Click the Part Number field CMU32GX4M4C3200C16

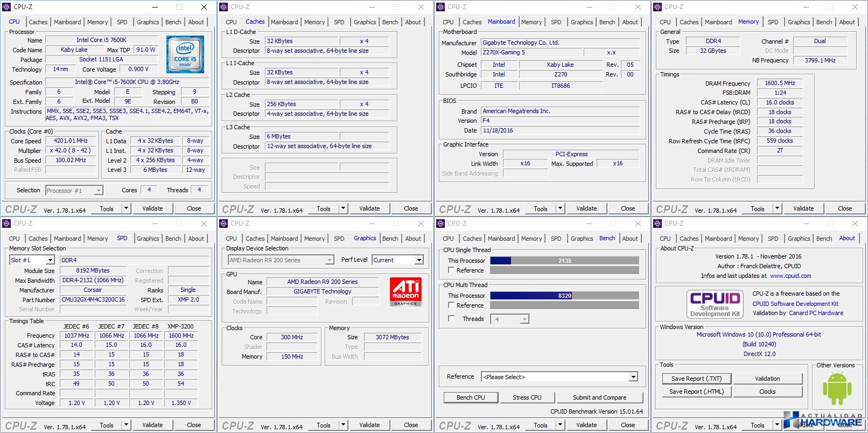[x=93, y=299]
